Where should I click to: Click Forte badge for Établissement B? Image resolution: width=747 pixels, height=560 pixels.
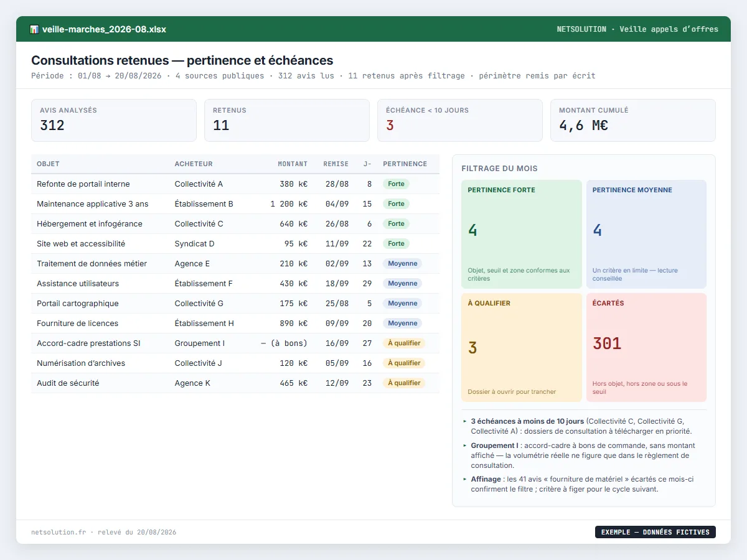tap(396, 204)
